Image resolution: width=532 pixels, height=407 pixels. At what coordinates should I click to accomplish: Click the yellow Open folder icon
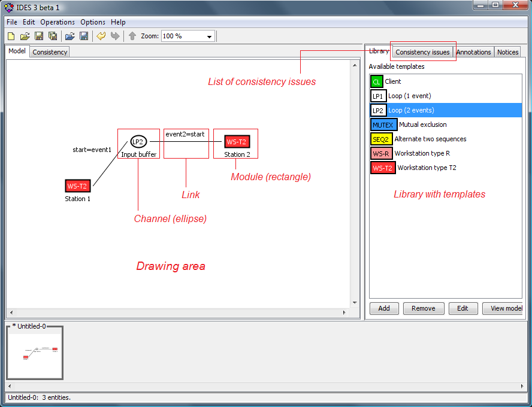point(25,37)
